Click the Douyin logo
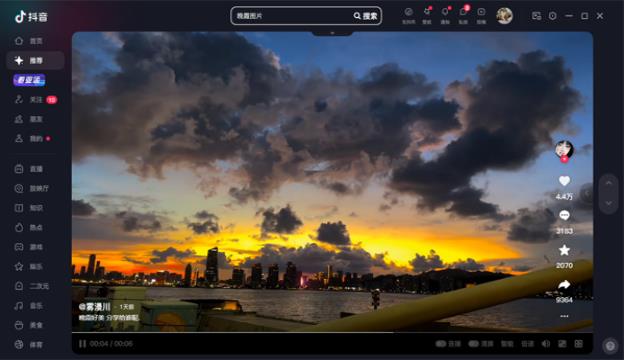 tap(31, 17)
